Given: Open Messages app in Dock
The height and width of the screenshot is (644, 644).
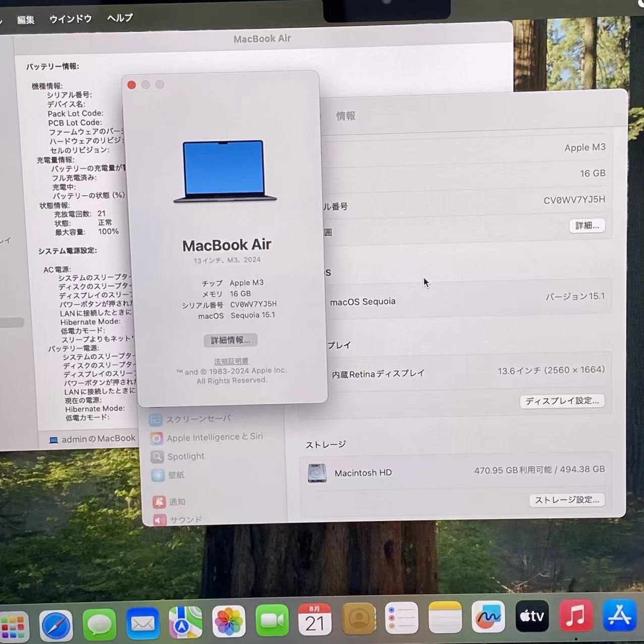Looking at the screenshot, I should click(x=99, y=624).
